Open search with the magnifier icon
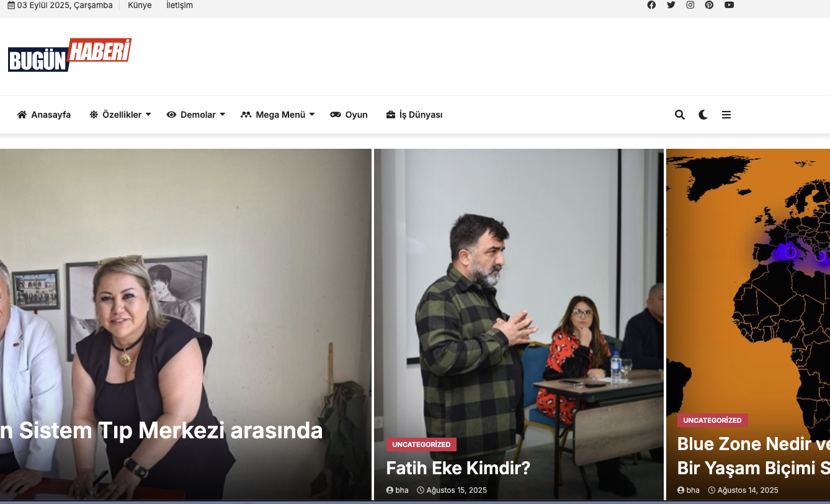 pyautogui.click(x=680, y=115)
